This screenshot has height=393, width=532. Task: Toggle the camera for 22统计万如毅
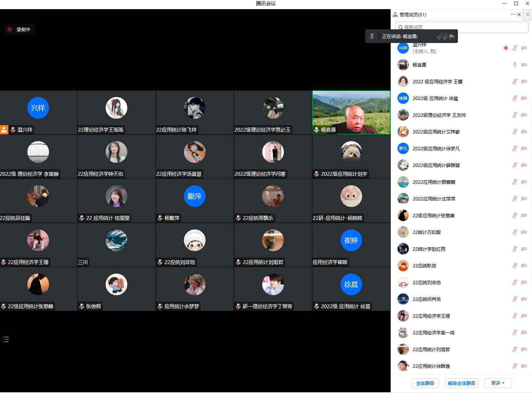point(524,232)
